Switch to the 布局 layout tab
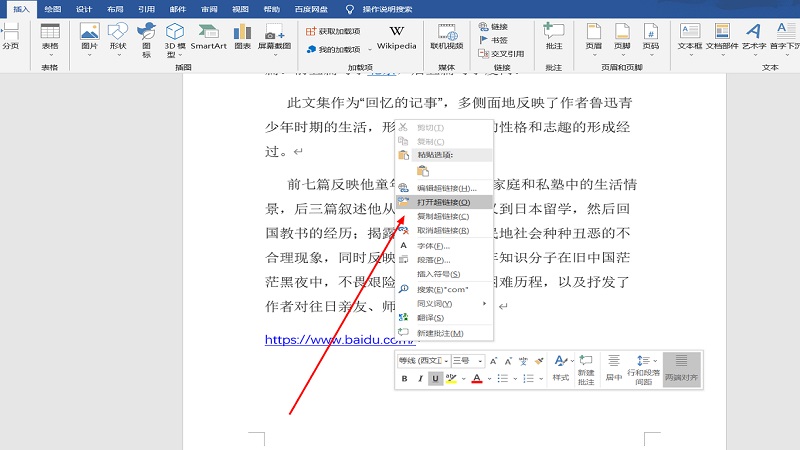The height and width of the screenshot is (450, 800). (x=116, y=8)
